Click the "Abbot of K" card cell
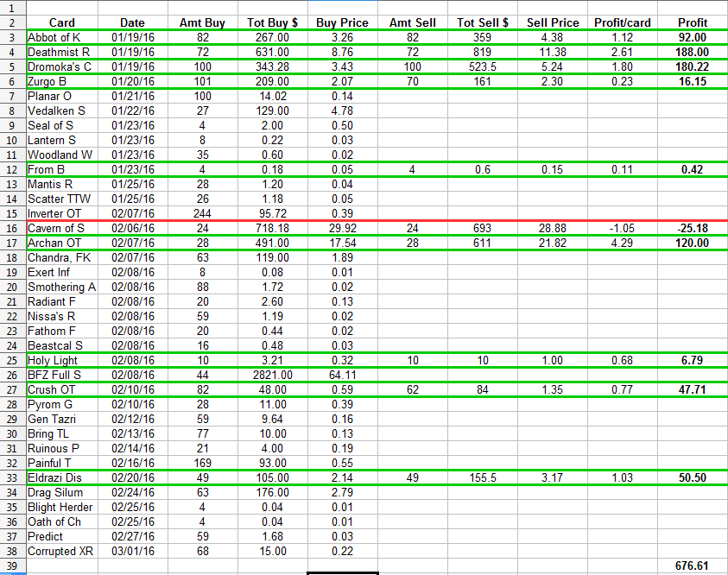728x575 pixels. coord(61,37)
